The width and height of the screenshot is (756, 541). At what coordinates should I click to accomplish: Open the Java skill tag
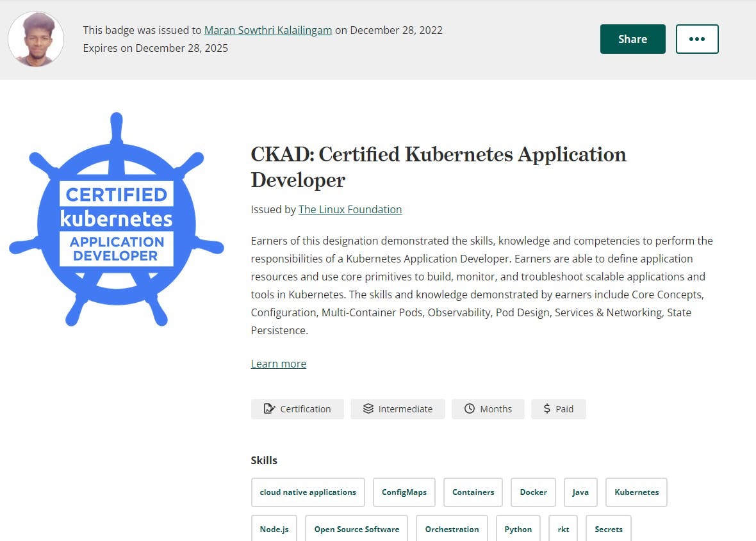(580, 492)
